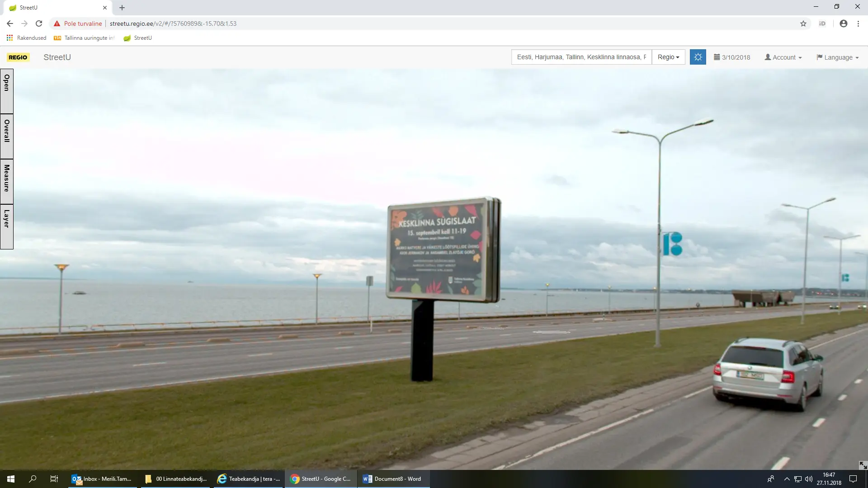Switch to Document8 Word in taskbar
This screenshot has height=488, width=868.
(x=392, y=479)
